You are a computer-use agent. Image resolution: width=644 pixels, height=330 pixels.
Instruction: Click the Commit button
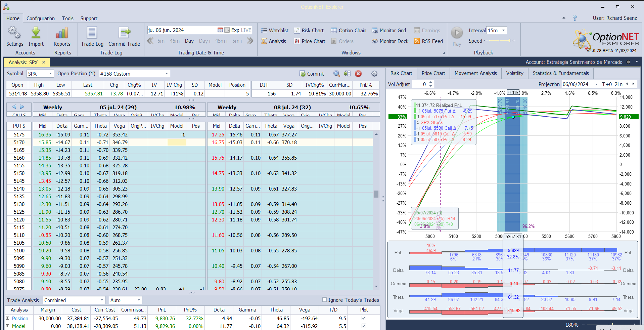tap(312, 74)
